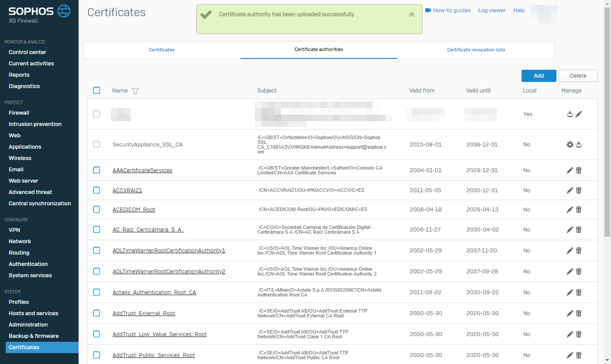Open Central synchronization sidebar item

pyautogui.click(x=40, y=204)
